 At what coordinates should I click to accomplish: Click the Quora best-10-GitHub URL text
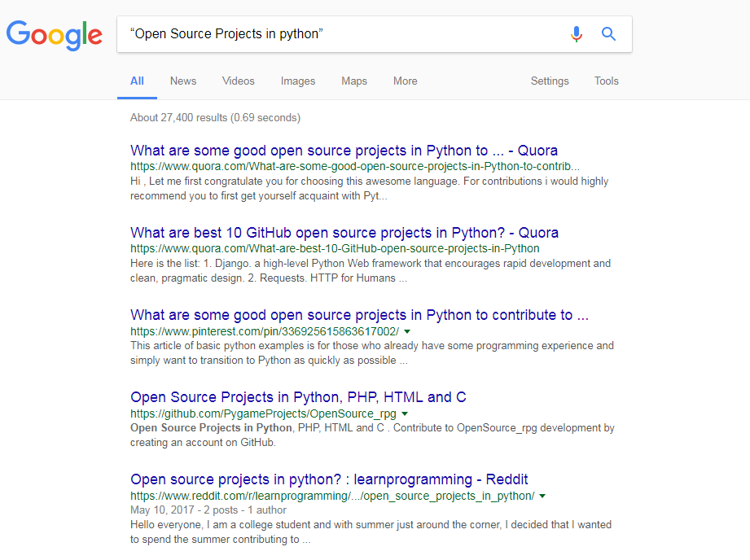pos(335,249)
